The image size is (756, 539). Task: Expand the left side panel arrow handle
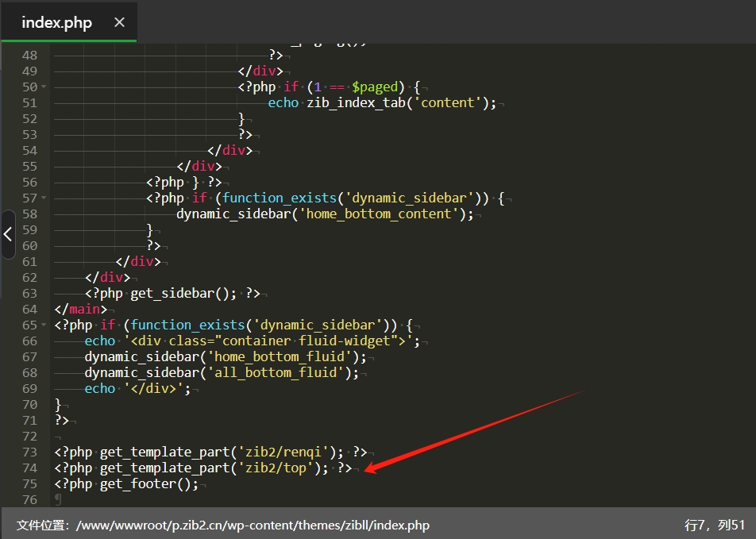(8, 234)
